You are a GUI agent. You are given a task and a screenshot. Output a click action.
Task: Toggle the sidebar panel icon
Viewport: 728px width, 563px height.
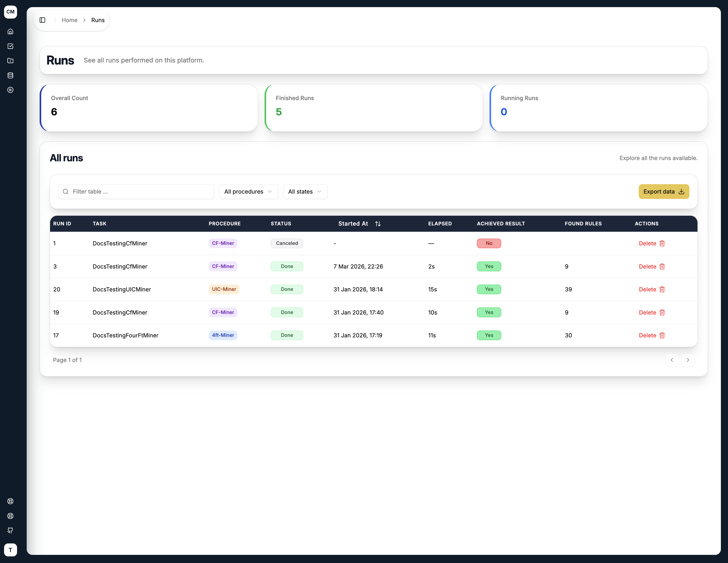click(x=42, y=20)
